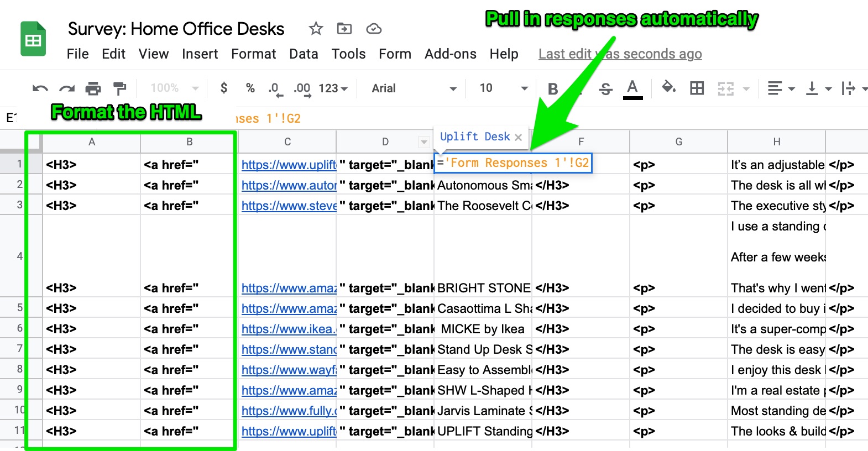Format cell as currency
The height and width of the screenshot is (451, 868).
tap(224, 88)
